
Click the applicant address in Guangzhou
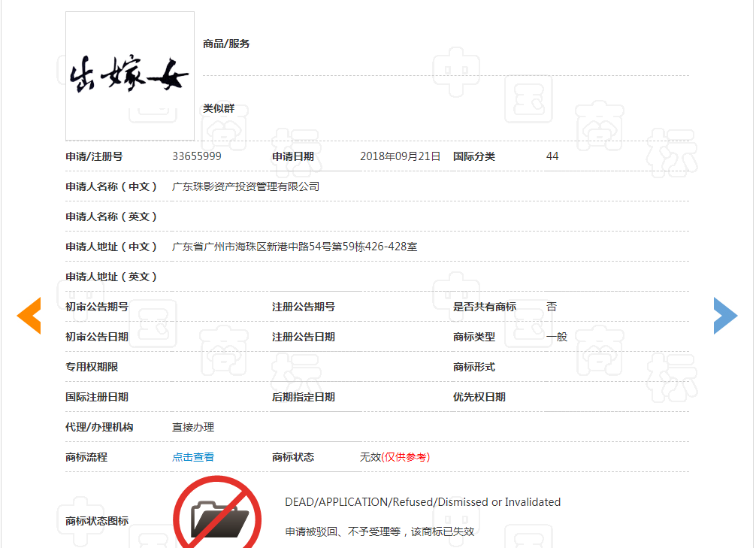click(293, 246)
